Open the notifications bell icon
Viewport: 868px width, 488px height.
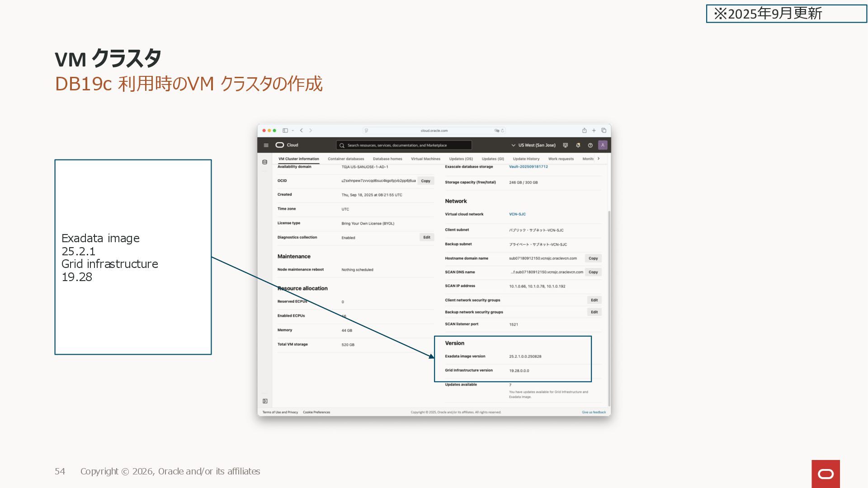click(578, 145)
